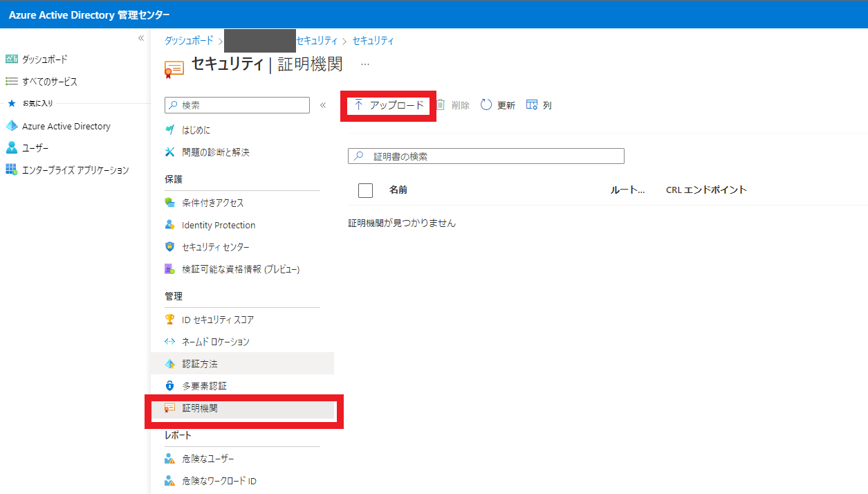This screenshot has width=868, height=494.
Task: Click the すべてのサービス list icon
Action: pyautogui.click(x=11, y=82)
